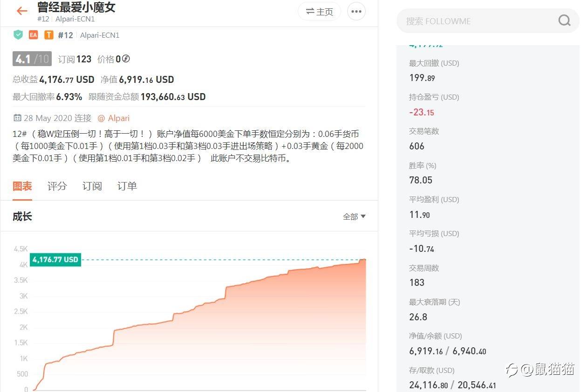581x392 pixels.
Task: Click the 订阅 123 subscriber count
Action: point(75,59)
